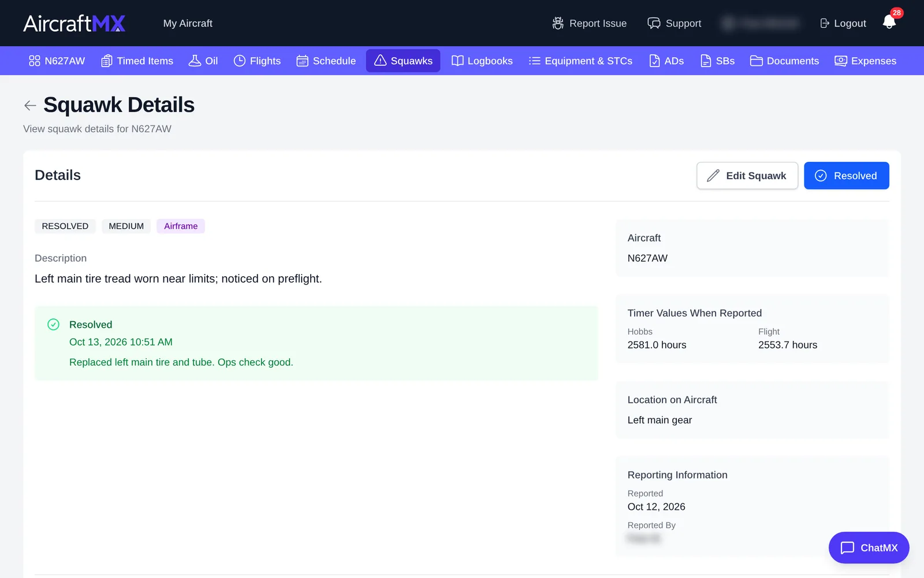Viewport: 924px width, 578px height.
Task: Click the reported date Oct 12, 2026
Action: [657, 507]
